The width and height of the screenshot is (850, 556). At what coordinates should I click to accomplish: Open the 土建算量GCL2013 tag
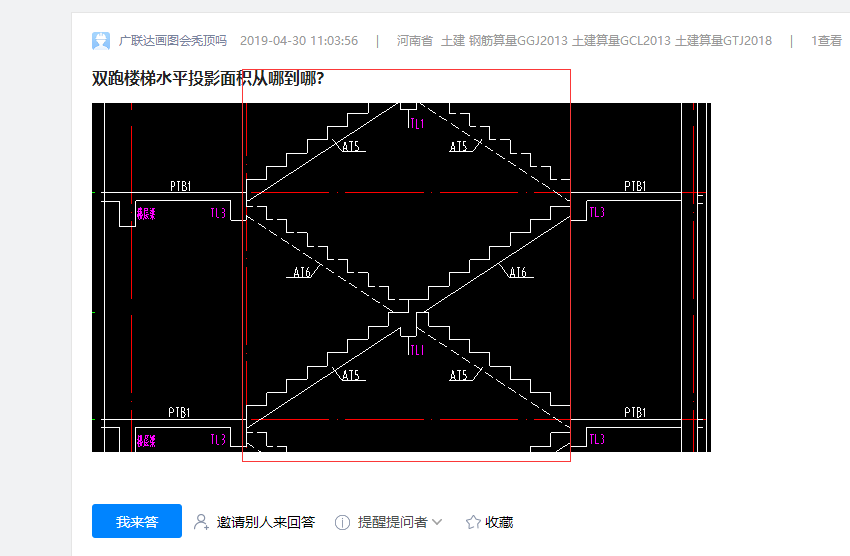pyautogui.click(x=621, y=41)
